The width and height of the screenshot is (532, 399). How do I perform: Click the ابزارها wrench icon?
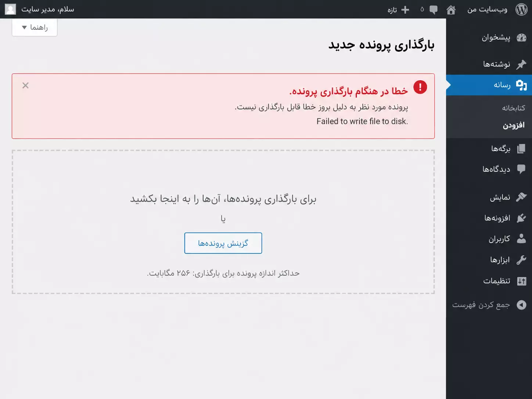coord(521,260)
